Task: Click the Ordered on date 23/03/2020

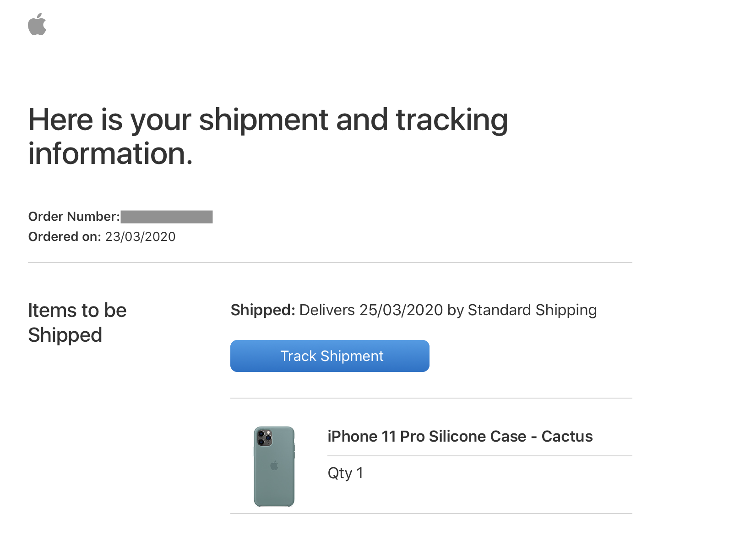Action: coord(140,237)
